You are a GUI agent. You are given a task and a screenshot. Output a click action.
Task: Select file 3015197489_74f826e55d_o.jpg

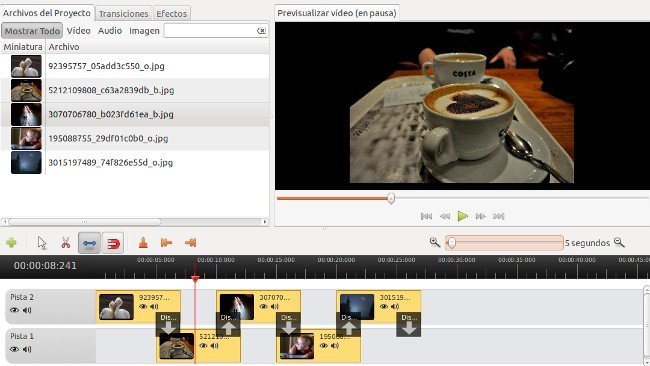click(135, 162)
